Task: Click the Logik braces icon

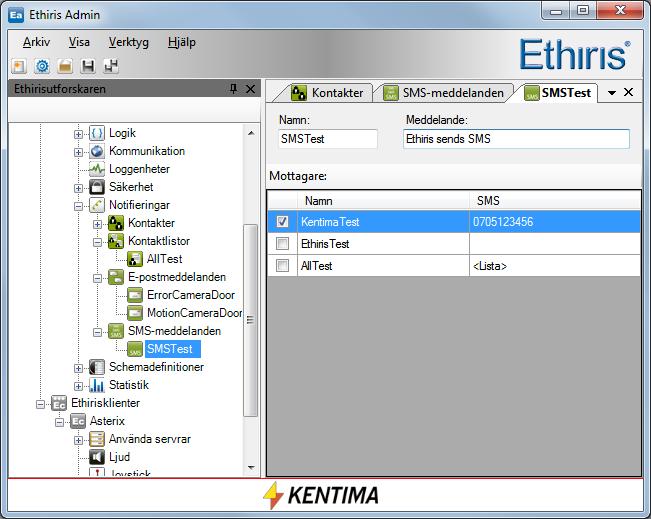Action: click(x=97, y=133)
